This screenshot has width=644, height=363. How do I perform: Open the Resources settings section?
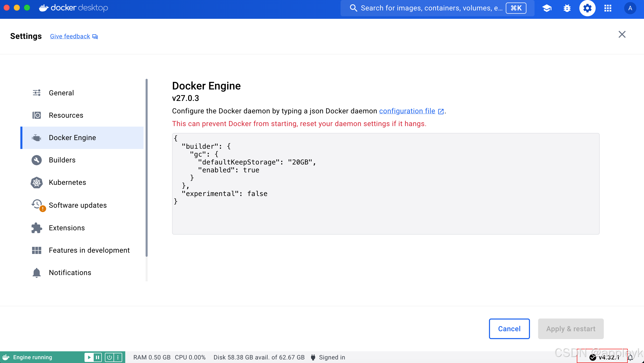point(66,115)
